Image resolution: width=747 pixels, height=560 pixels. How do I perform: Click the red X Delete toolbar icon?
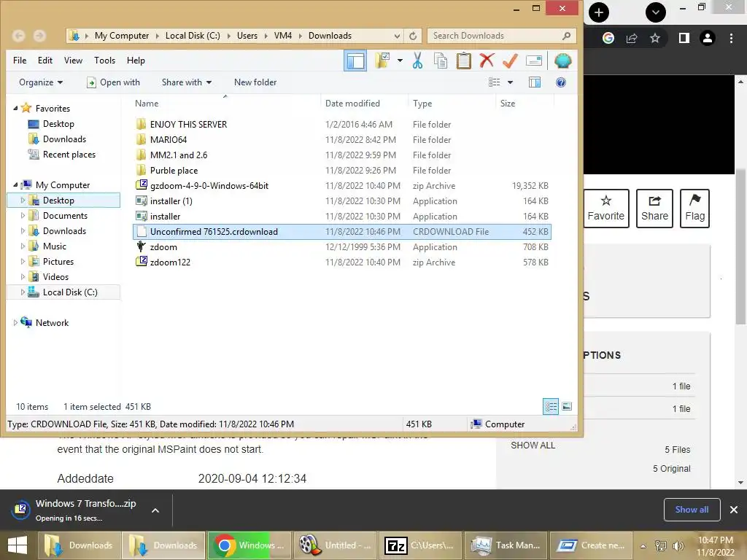pos(487,61)
